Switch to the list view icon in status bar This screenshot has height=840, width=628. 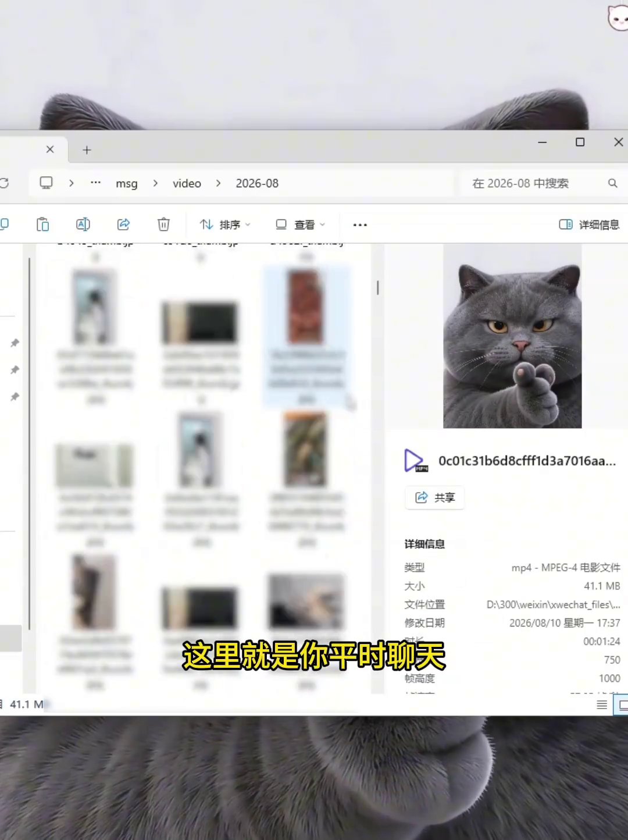(x=602, y=705)
